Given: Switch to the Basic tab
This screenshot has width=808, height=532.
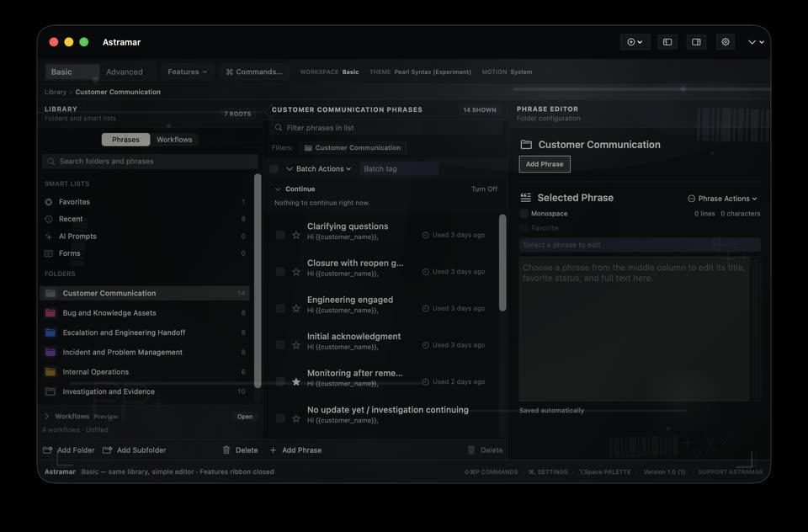Looking at the screenshot, I should (72, 72).
